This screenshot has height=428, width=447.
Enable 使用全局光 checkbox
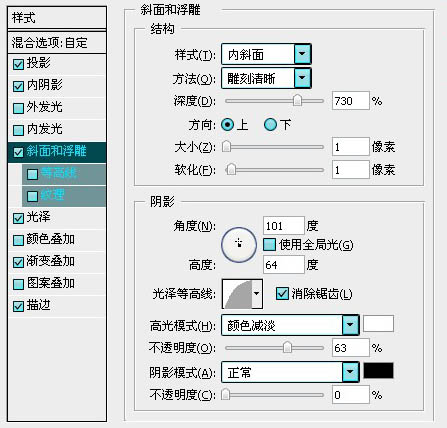tap(269, 245)
